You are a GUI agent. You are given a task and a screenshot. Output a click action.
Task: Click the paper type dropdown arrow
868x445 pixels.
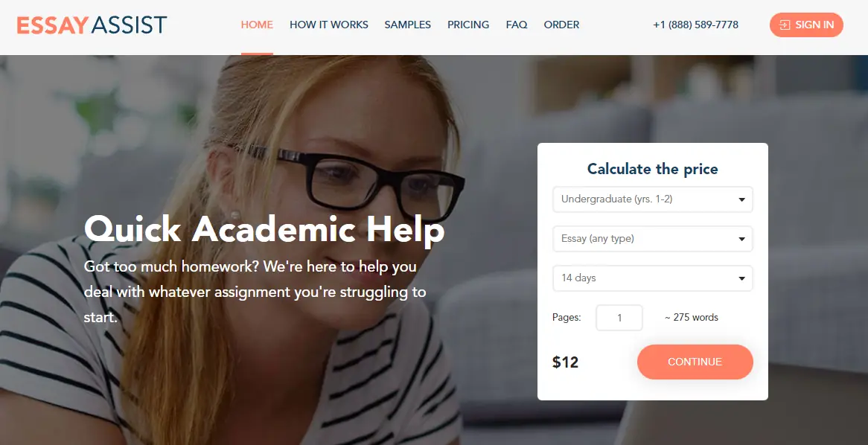pos(741,239)
